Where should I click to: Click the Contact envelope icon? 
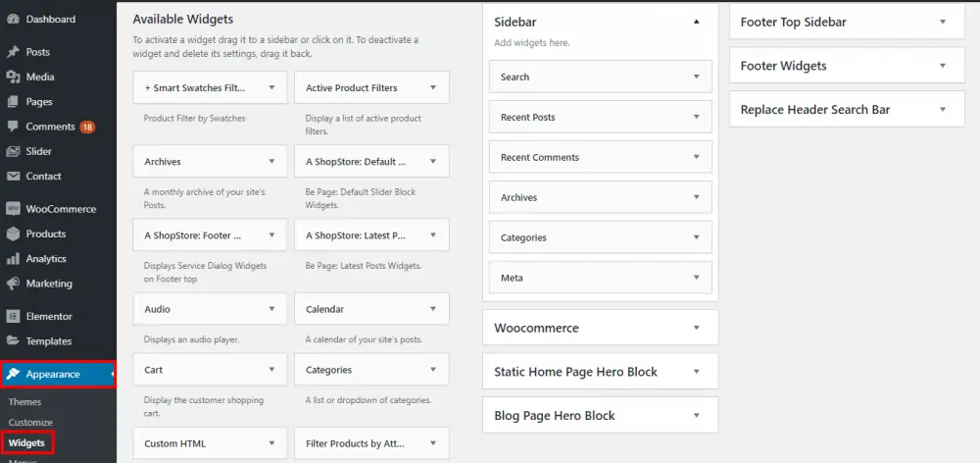(x=13, y=177)
